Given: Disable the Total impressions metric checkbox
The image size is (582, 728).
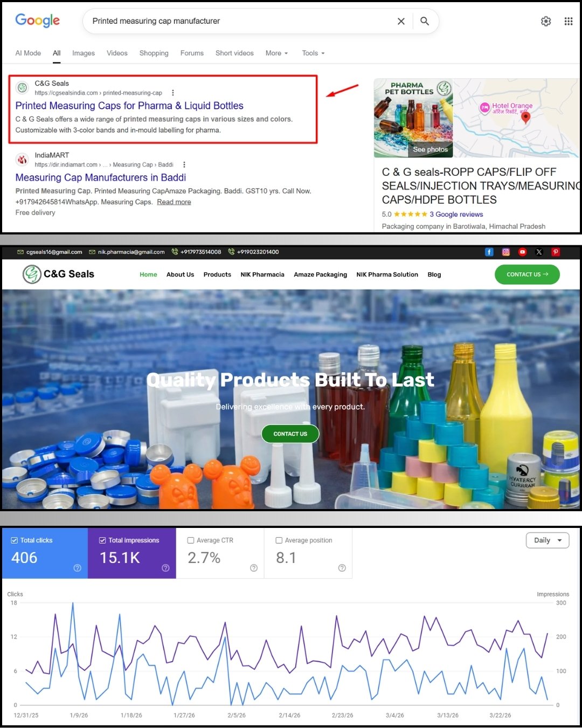Looking at the screenshot, I should pyautogui.click(x=102, y=540).
